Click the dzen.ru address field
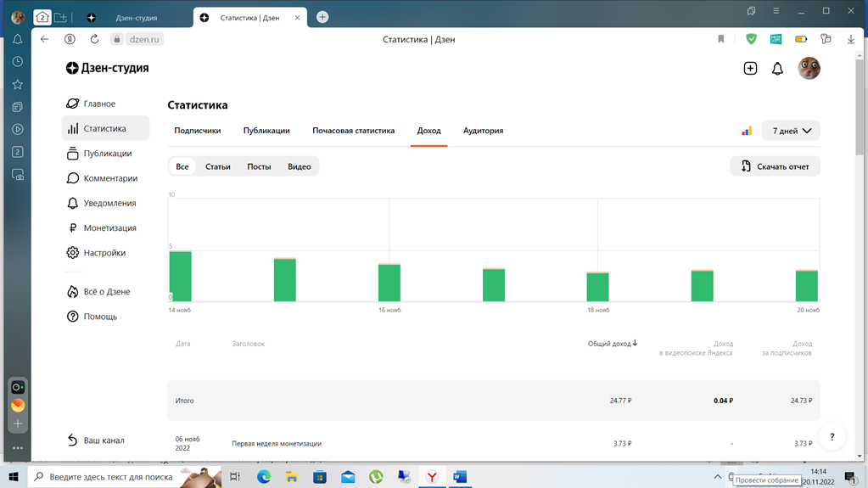868x488 pixels. (x=144, y=39)
